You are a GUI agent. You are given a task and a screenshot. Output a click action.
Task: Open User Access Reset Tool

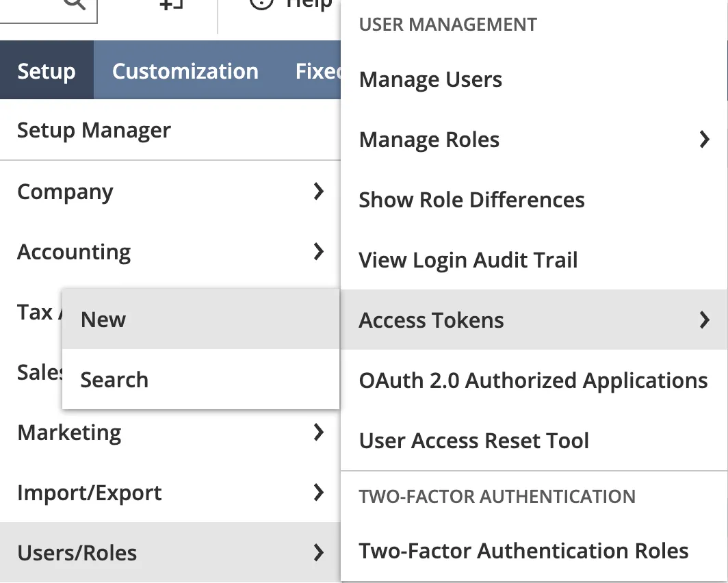pyautogui.click(x=534, y=440)
